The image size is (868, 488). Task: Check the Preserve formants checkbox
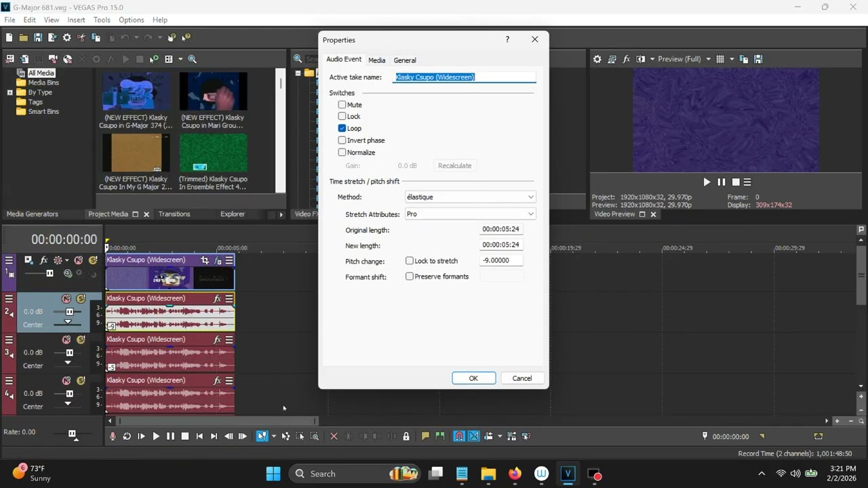[x=410, y=277]
